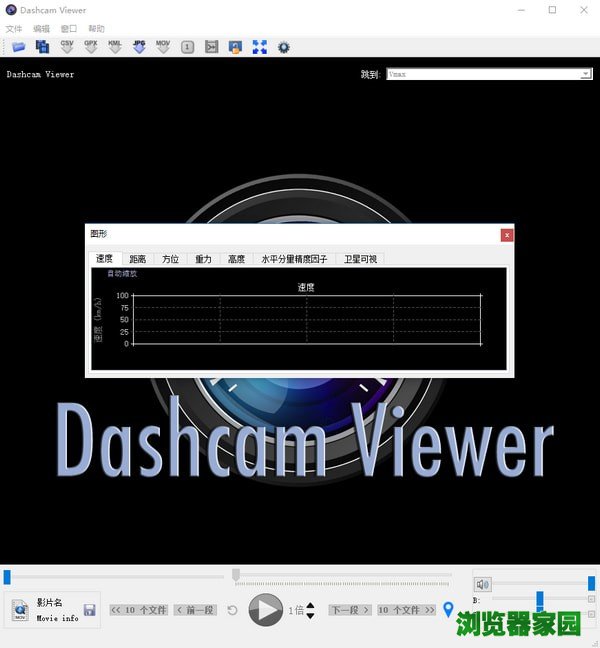The height and width of the screenshot is (648, 600).
Task: Click the KML export icon
Action: 115,46
